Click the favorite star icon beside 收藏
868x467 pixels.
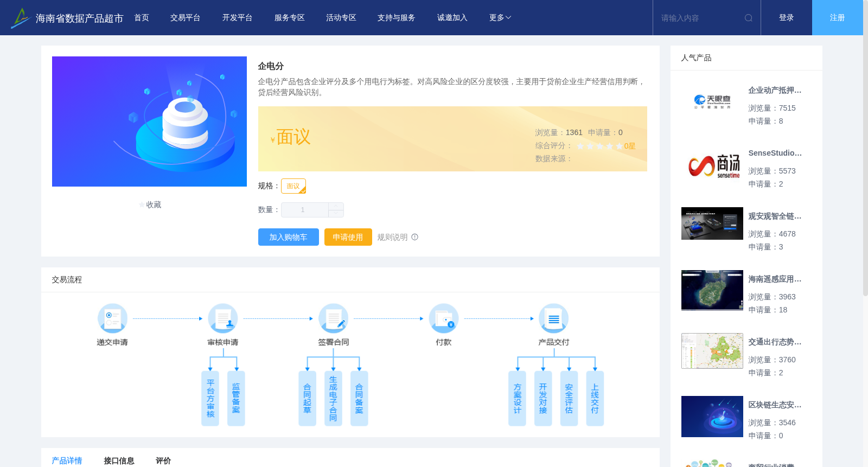[x=142, y=205]
